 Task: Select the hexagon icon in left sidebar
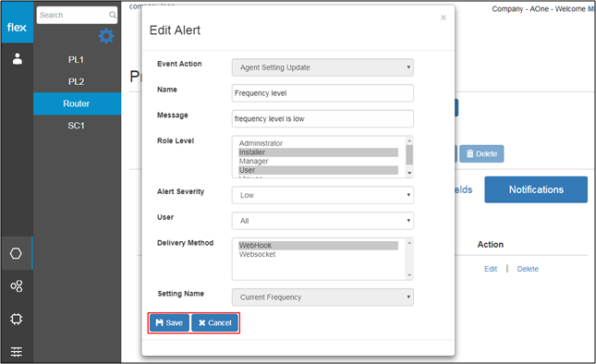[17, 253]
